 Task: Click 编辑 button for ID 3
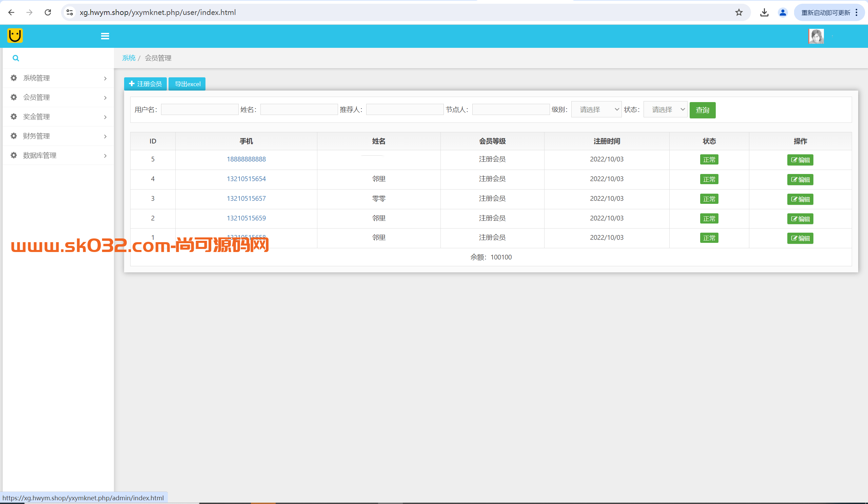tap(800, 199)
